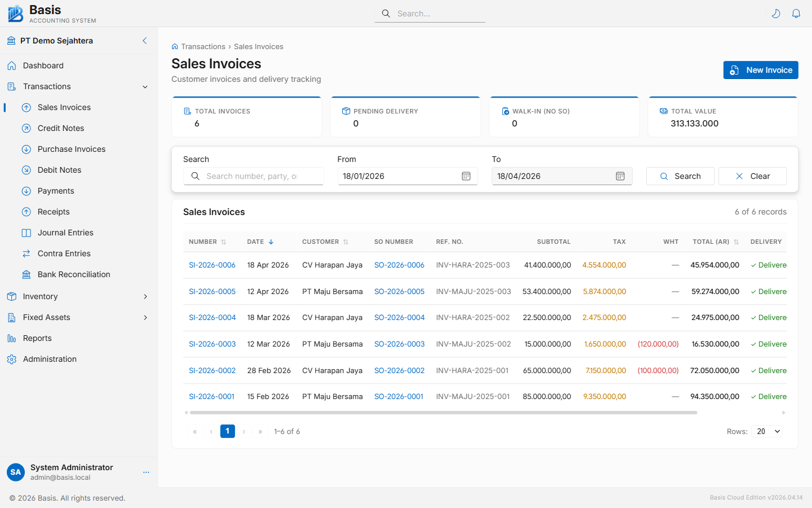Click the New Invoice button
The image size is (812, 508).
click(760, 70)
